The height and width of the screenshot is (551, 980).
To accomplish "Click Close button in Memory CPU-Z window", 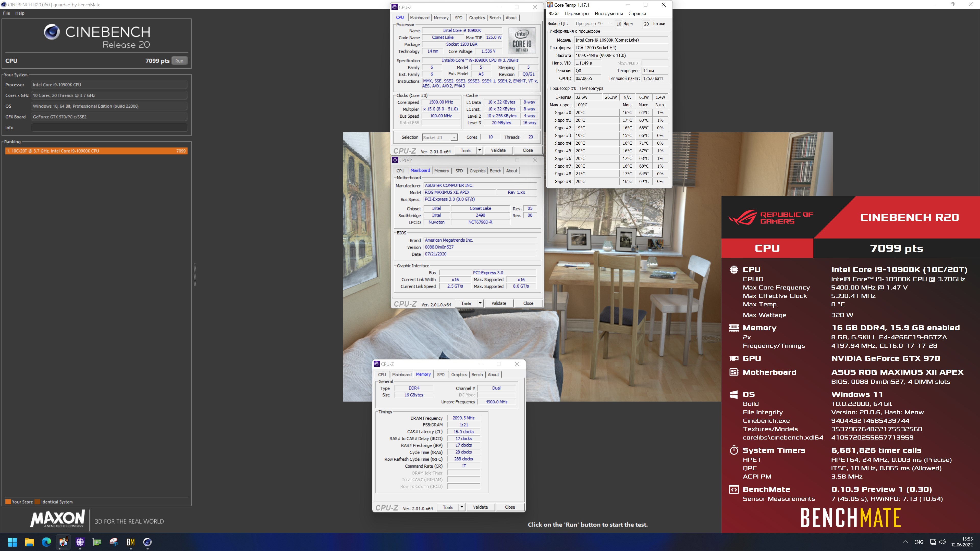I will pyautogui.click(x=510, y=507).
